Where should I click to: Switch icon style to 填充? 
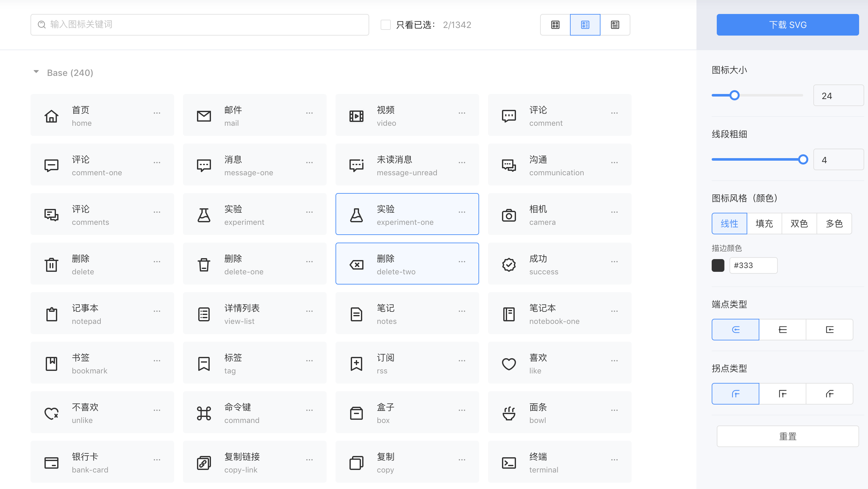pyautogui.click(x=764, y=223)
